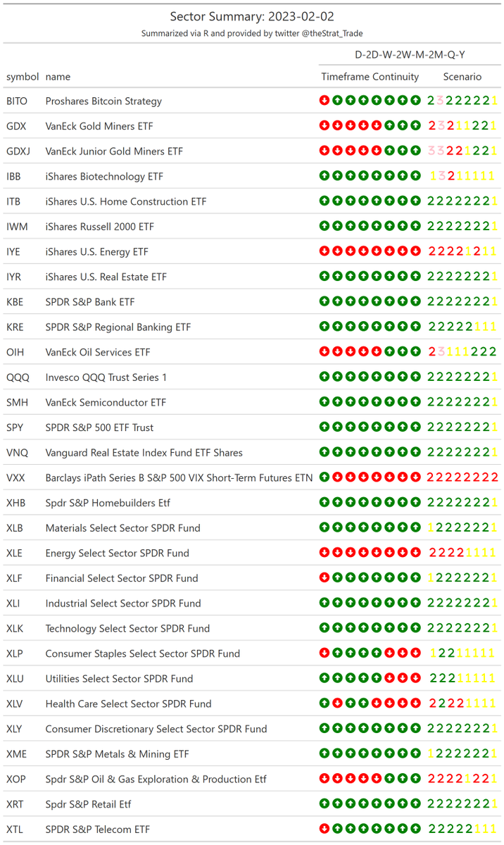This screenshot has height=845, width=504.
Task: Click 'Invesco QQQ Trust Series 1'
Action: click(x=106, y=377)
